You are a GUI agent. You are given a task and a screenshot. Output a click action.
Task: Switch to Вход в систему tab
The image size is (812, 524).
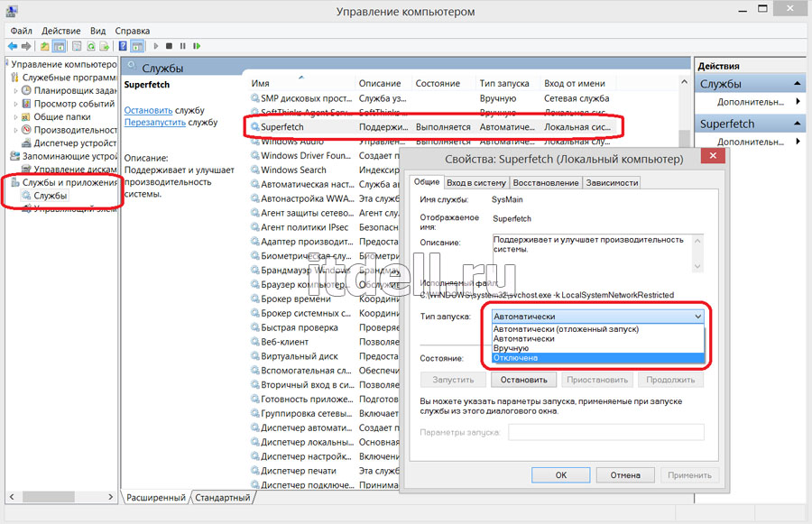[x=475, y=183]
